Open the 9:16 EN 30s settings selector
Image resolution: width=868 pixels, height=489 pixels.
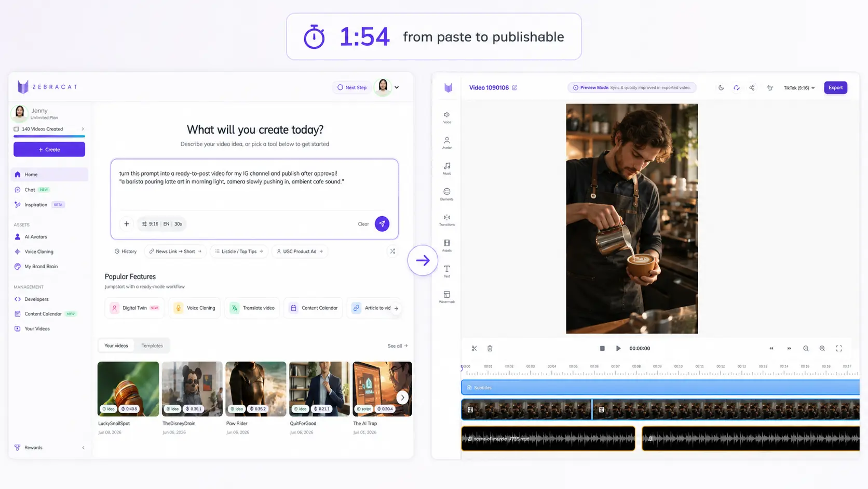(162, 224)
